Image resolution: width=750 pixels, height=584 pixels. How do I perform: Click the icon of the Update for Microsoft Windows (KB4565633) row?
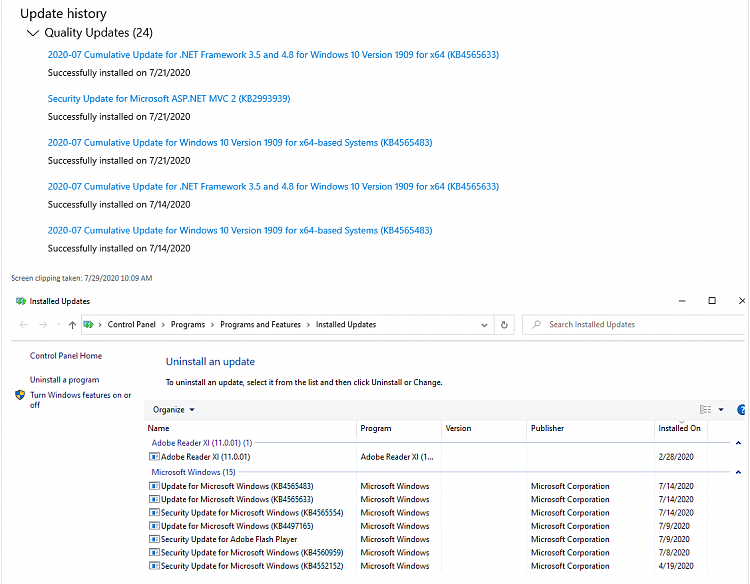154,499
